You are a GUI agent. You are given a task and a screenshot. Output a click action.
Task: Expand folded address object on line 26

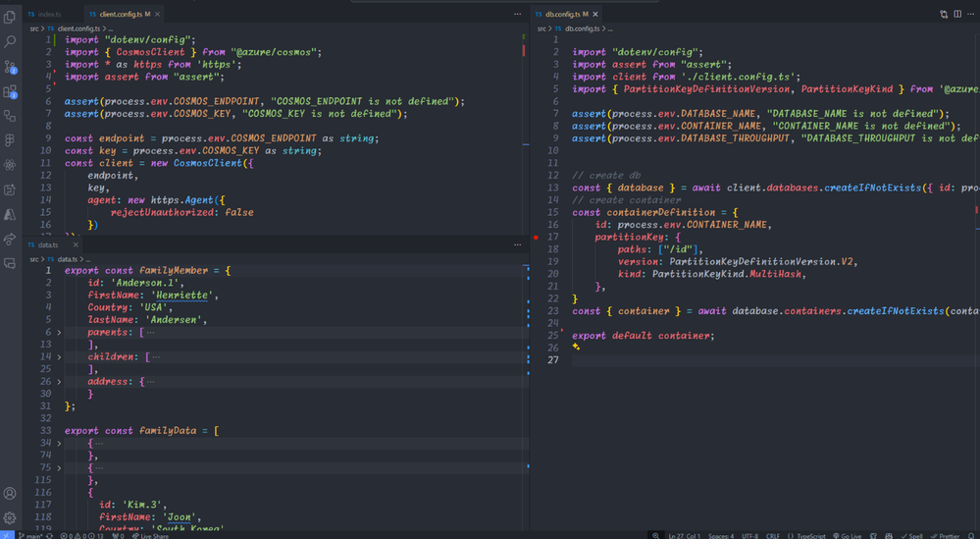tap(60, 382)
